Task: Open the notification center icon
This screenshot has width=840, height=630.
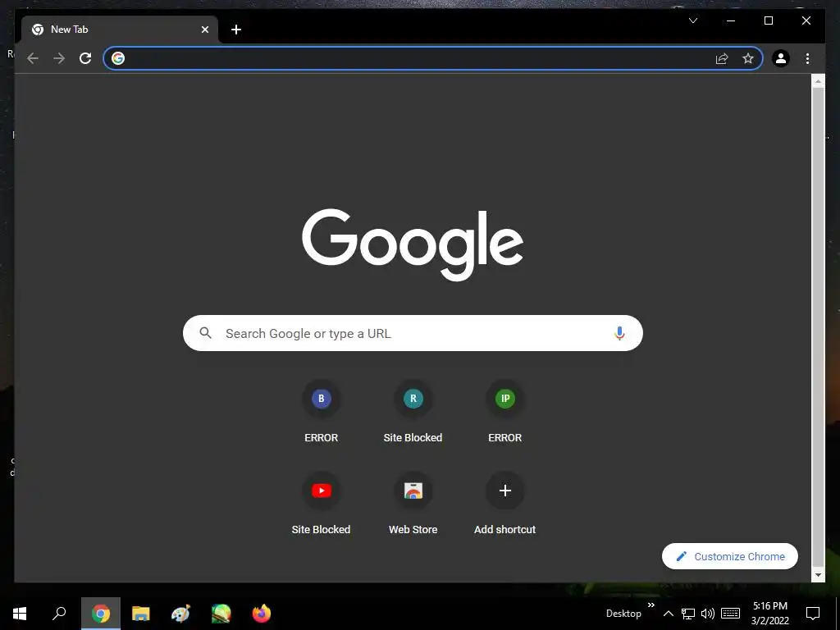Action: [813, 614]
